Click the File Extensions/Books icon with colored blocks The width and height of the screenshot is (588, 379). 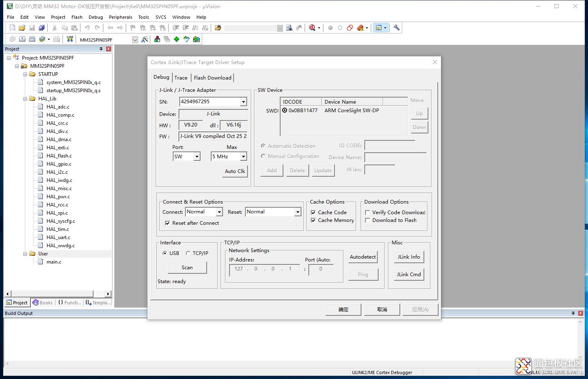(x=157, y=39)
